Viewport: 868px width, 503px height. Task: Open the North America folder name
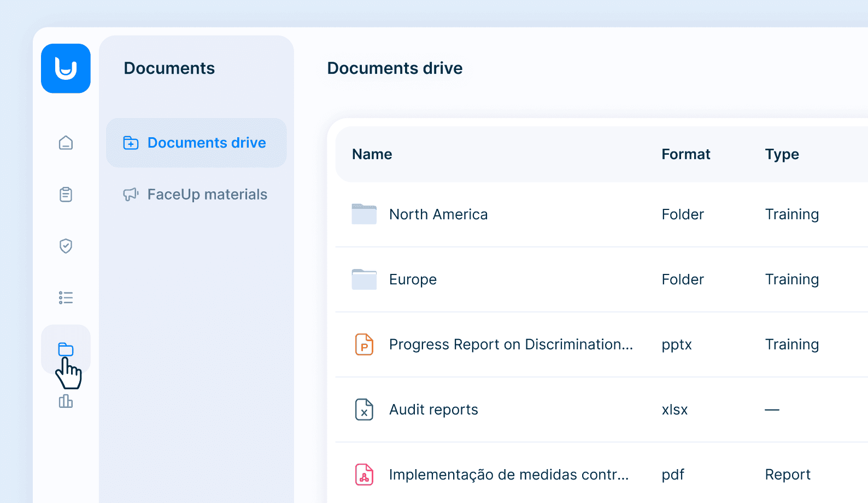(438, 214)
